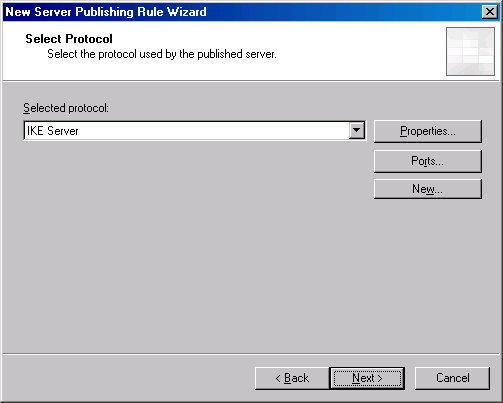Click the Selected protocol label

[66, 108]
